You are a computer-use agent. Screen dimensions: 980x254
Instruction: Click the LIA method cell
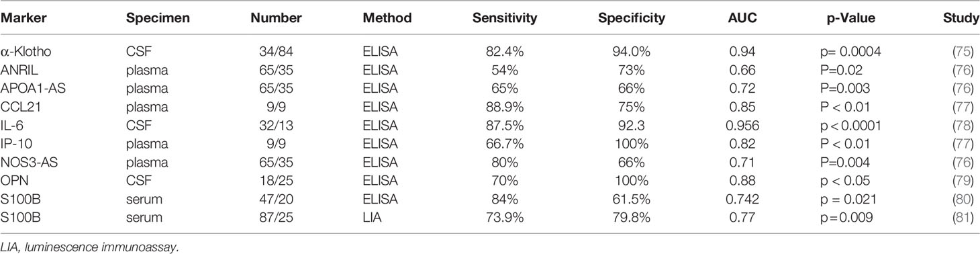click(x=371, y=216)
